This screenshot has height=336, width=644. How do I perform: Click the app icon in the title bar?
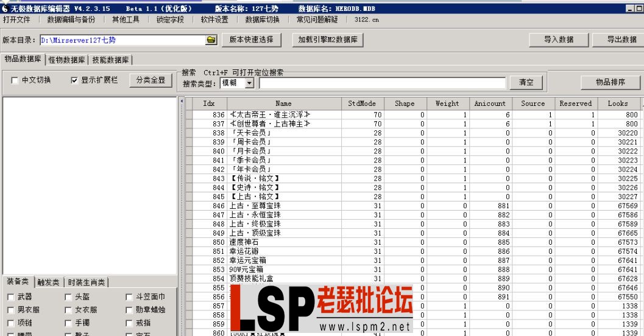(x=5, y=8)
